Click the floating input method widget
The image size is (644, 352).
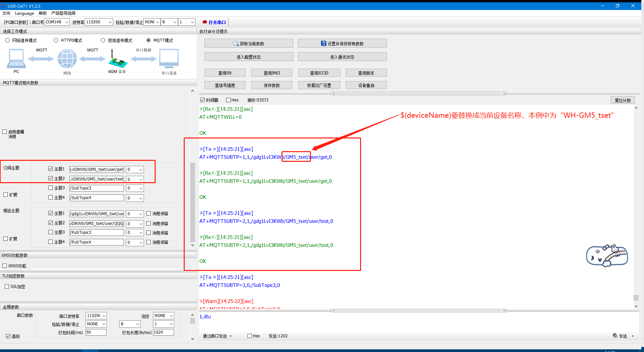tap(607, 256)
